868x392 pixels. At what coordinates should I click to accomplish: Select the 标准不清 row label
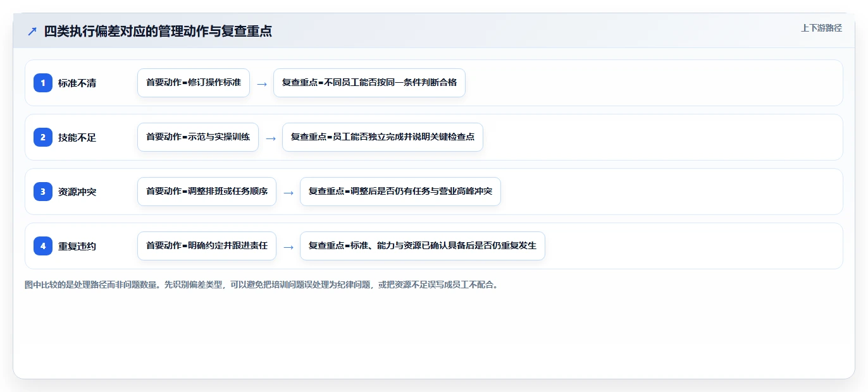click(77, 83)
